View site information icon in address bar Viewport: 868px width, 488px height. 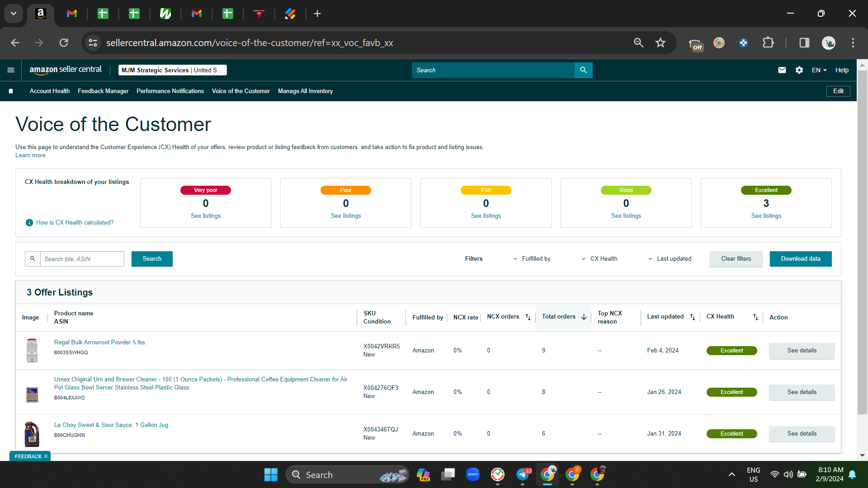93,43
